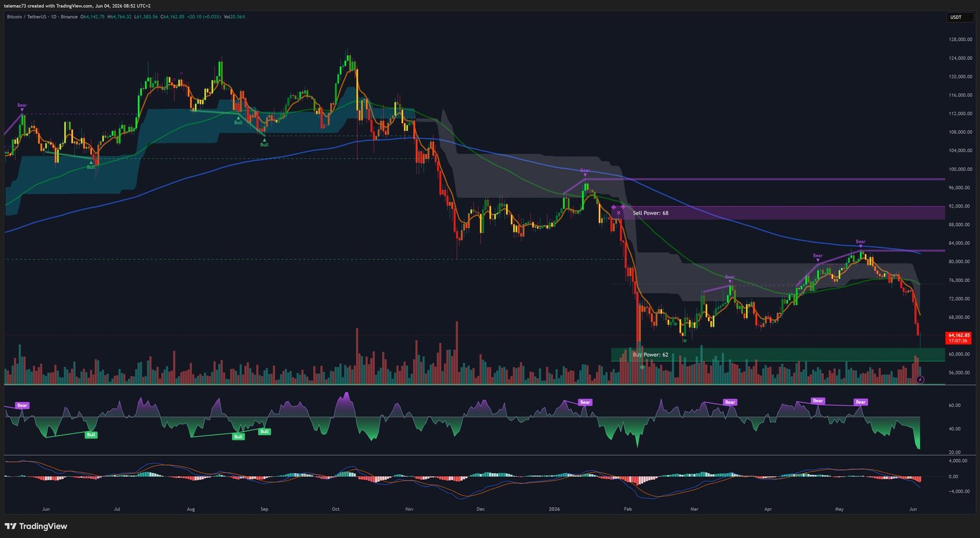
Task: Click the Aug label on the time axis
Action: point(190,509)
